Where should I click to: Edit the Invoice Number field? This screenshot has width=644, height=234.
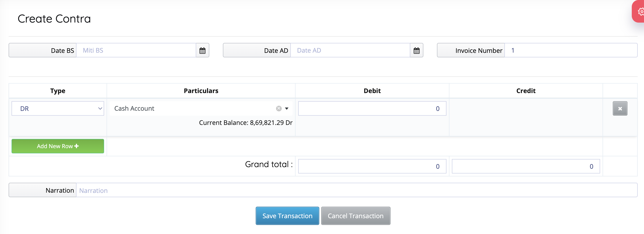pos(570,51)
